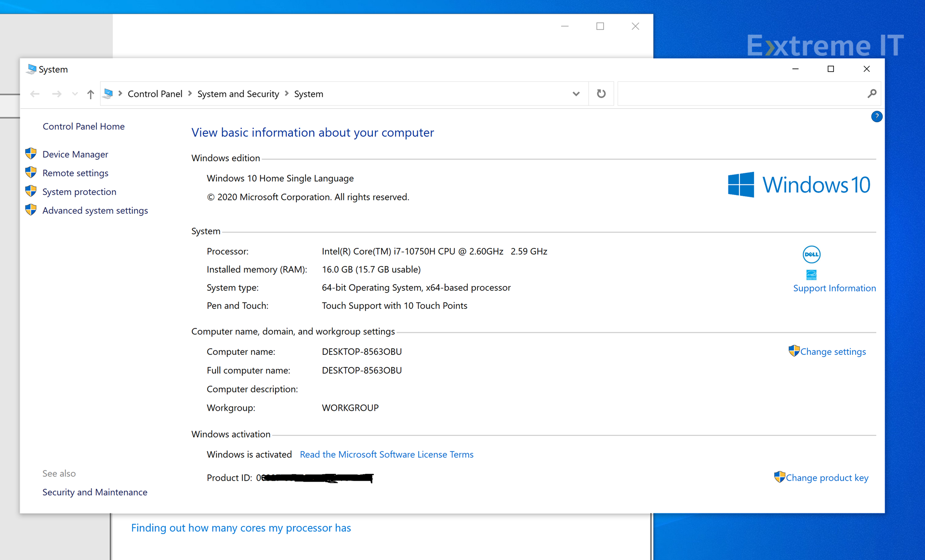The width and height of the screenshot is (925, 560).
Task: Minimize the System window
Action: tap(795, 69)
